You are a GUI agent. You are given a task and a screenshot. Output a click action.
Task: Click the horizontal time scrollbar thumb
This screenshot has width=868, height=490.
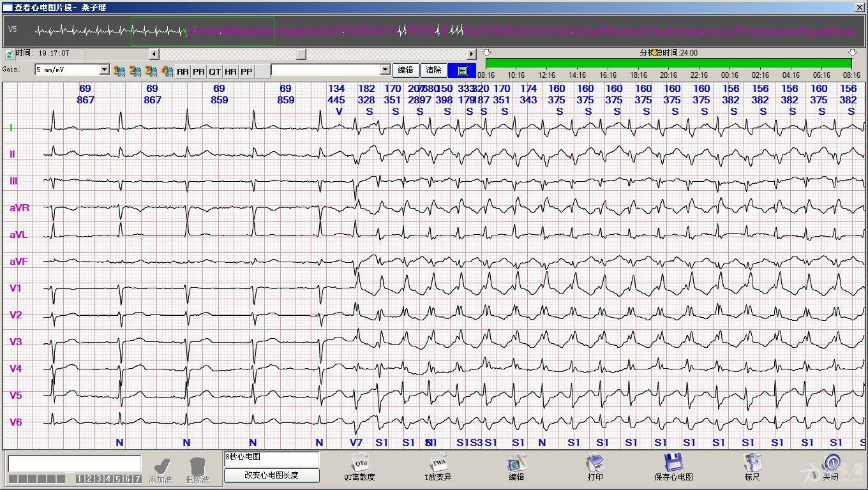point(301,54)
